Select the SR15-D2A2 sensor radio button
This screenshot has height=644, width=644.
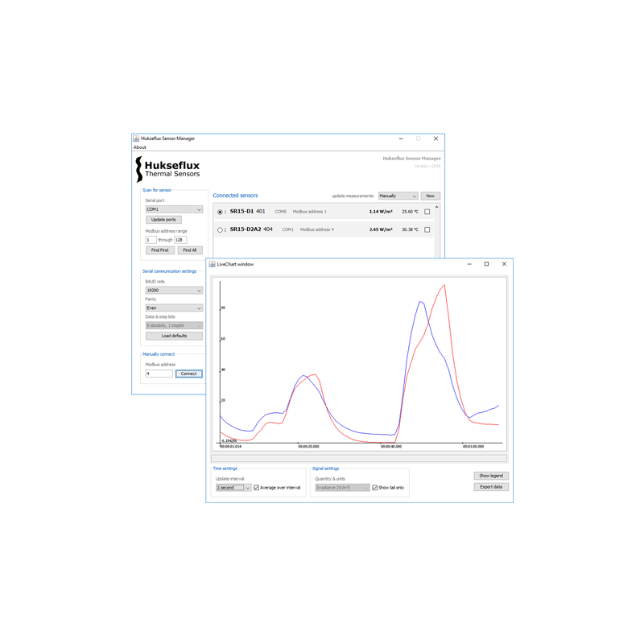coord(220,230)
